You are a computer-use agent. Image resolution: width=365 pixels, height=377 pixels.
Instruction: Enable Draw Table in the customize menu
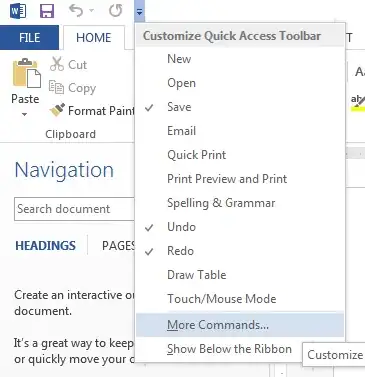pos(240,275)
